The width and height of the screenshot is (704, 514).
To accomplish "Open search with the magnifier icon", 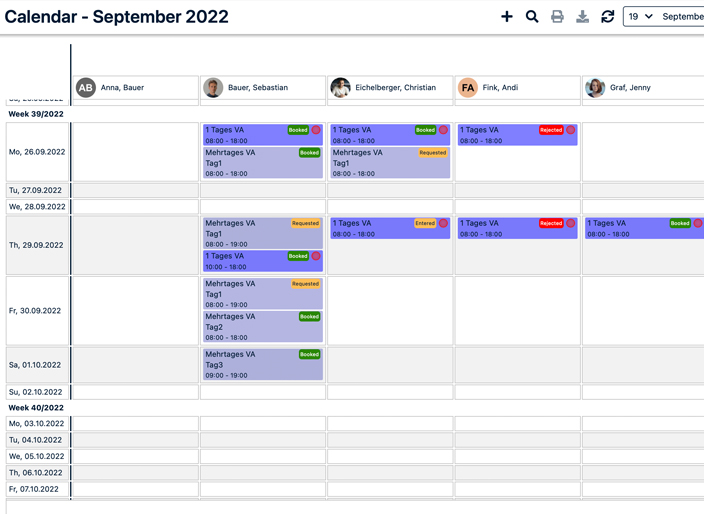I will (x=532, y=17).
